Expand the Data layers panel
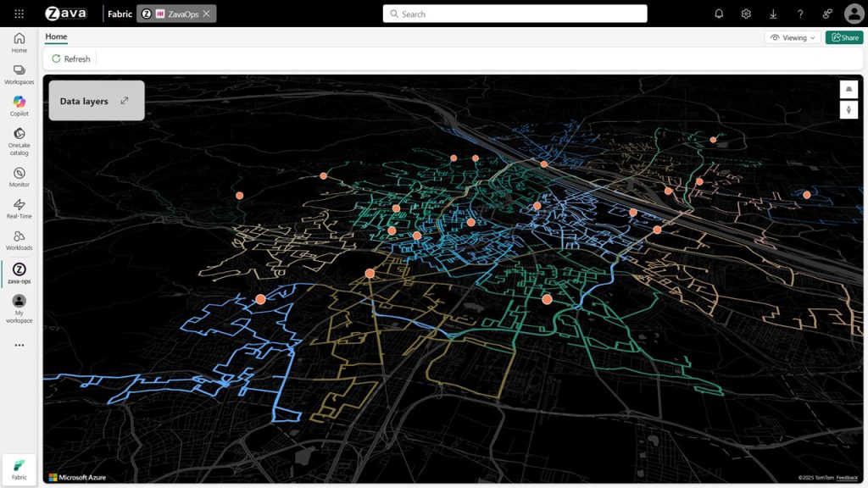Screen dimensions: 868x488 [124, 99]
